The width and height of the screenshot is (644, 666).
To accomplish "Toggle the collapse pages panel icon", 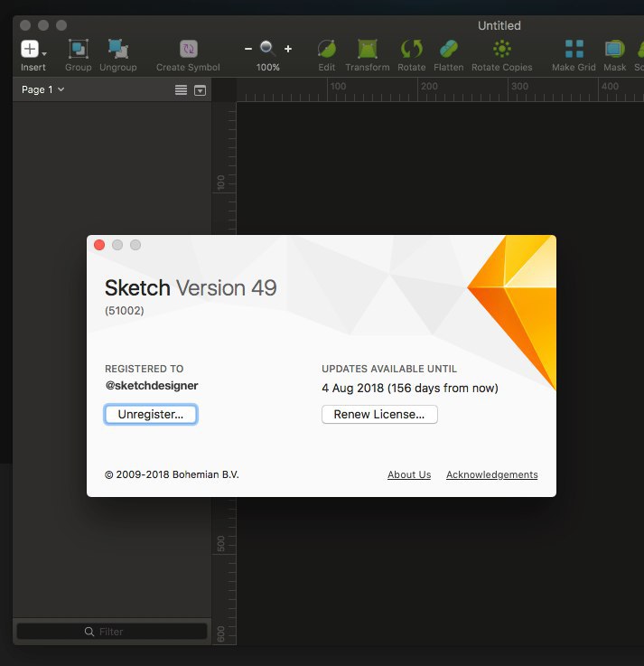I will tap(200, 90).
